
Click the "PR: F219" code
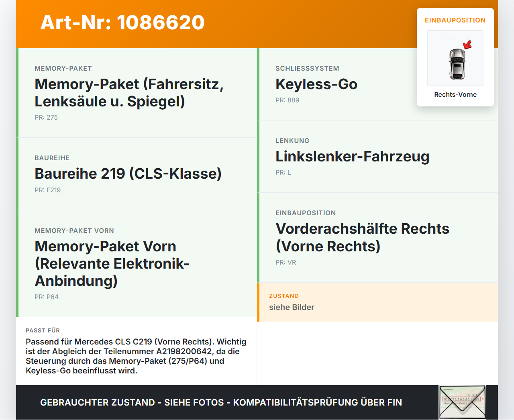48,190
